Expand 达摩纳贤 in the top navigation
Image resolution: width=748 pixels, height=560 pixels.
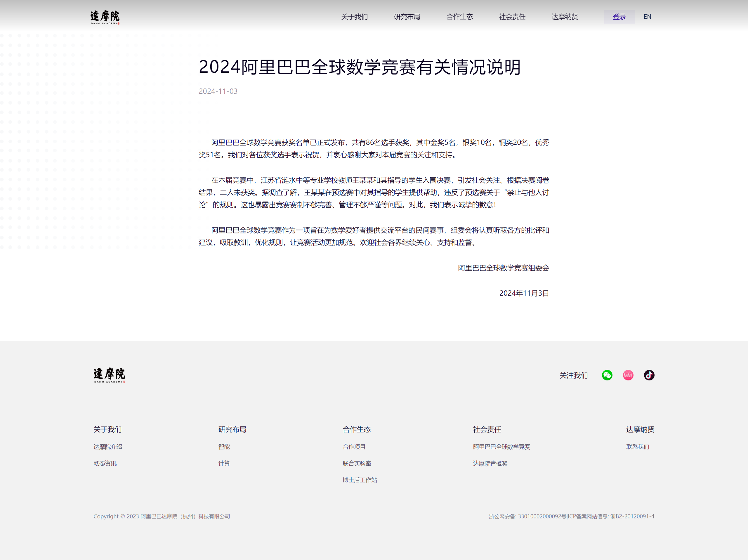click(564, 17)
